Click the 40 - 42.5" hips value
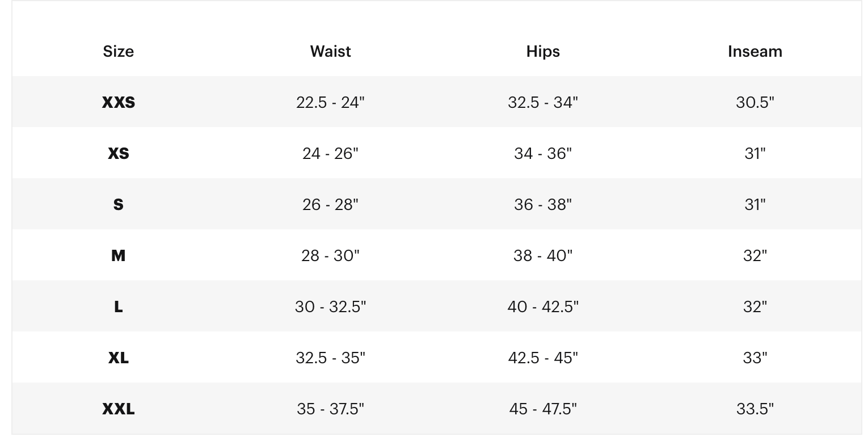 543,307
